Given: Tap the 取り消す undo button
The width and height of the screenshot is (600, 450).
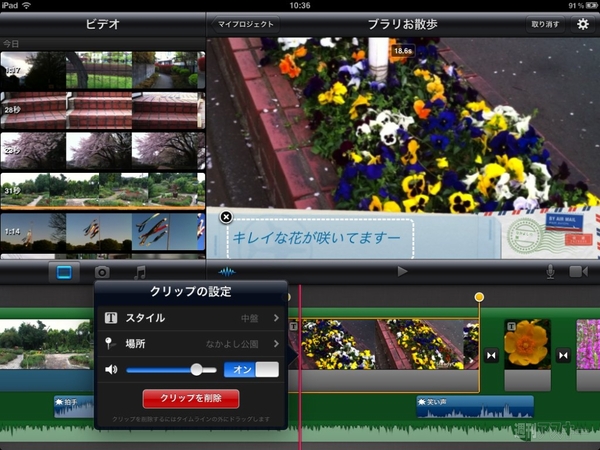Looking at the screenshot, I should [545, 24].
